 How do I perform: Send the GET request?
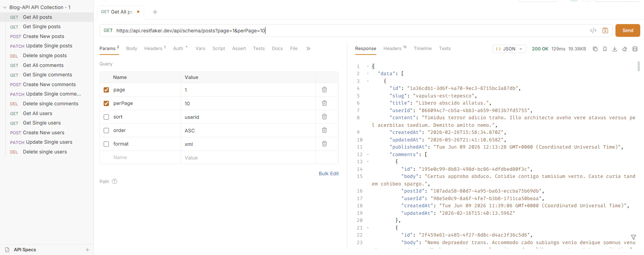(x=627, y=30)
